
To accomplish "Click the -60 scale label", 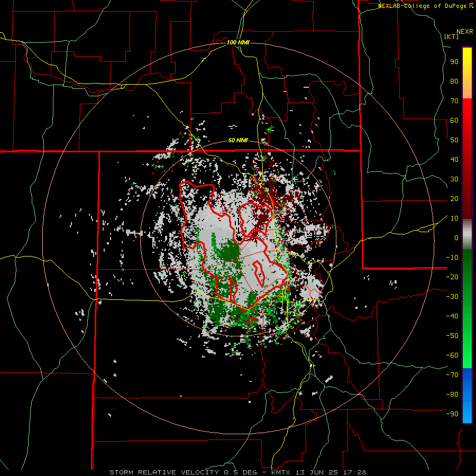I will [x=452, y=355].
